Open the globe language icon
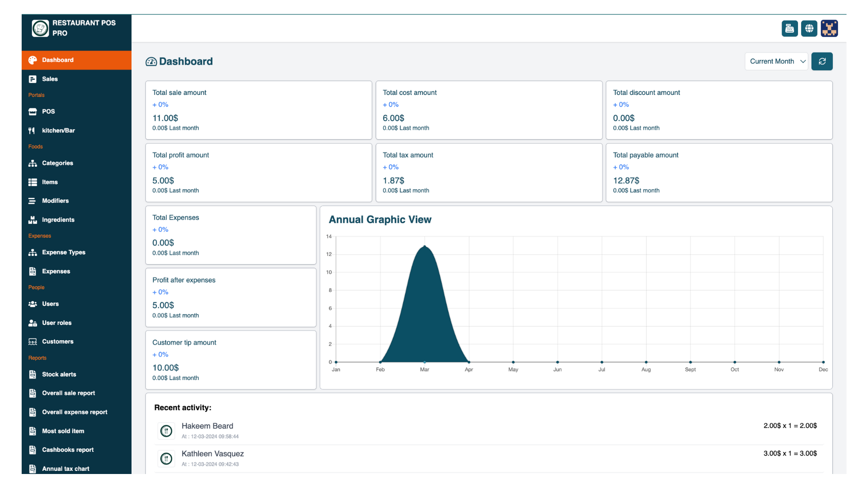 809,28
